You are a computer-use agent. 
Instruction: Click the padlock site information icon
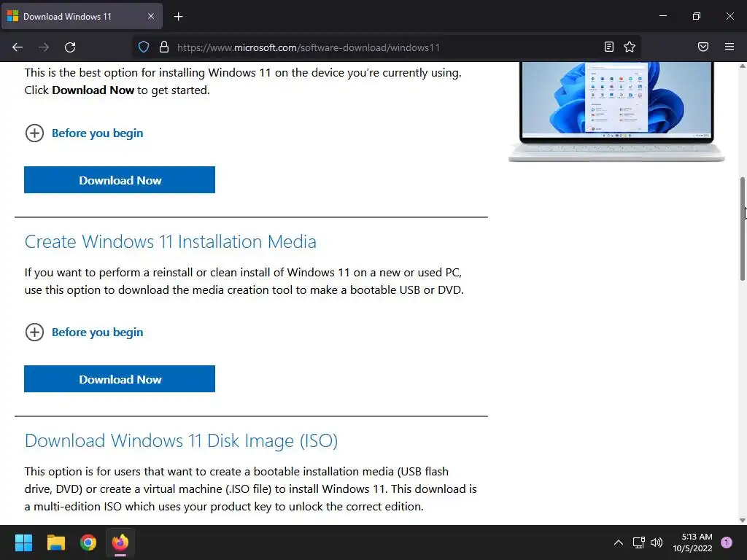pos(164,47)
